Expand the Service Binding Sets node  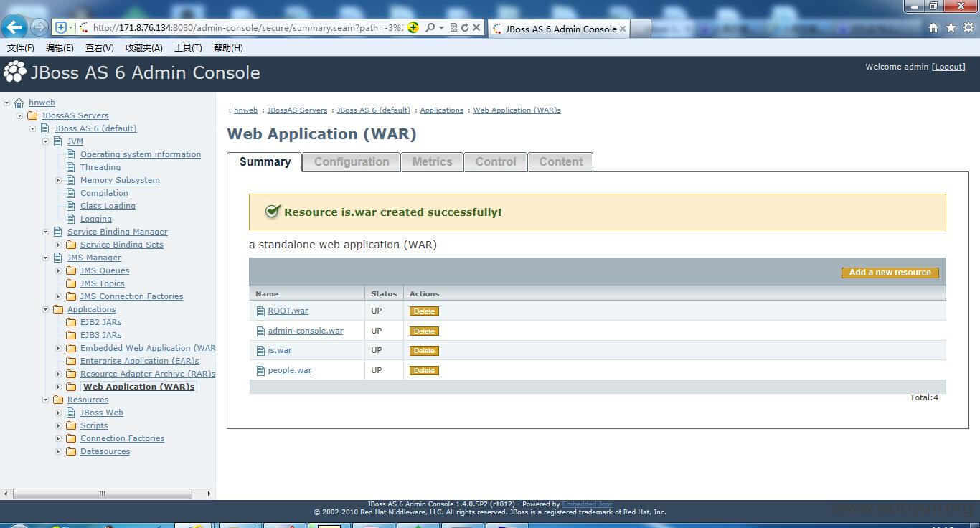[x=59, y=245]
